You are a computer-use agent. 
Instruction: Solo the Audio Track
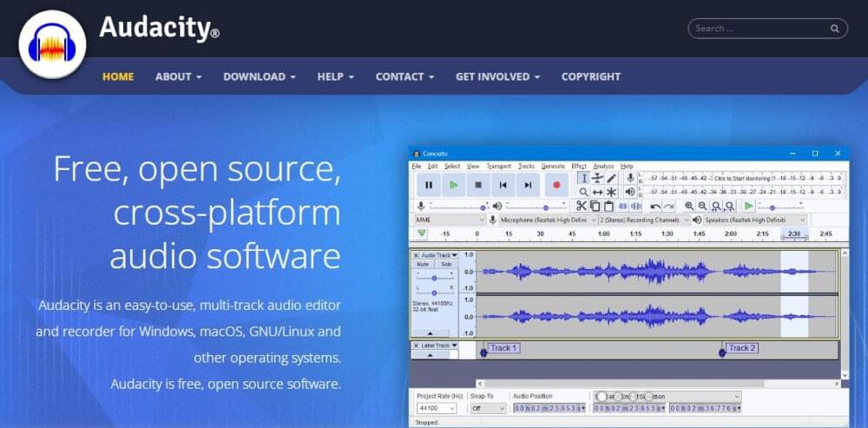[446, 264]
